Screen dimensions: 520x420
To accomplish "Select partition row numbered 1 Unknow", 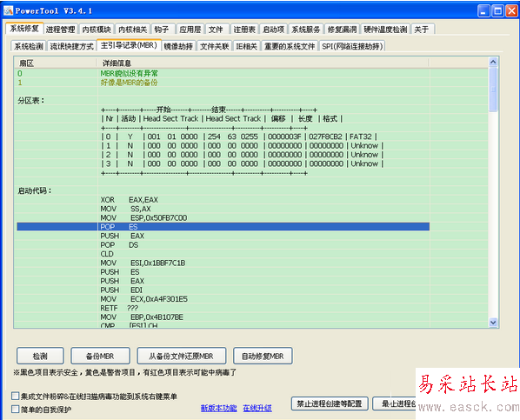I will (x=223, y=145).
